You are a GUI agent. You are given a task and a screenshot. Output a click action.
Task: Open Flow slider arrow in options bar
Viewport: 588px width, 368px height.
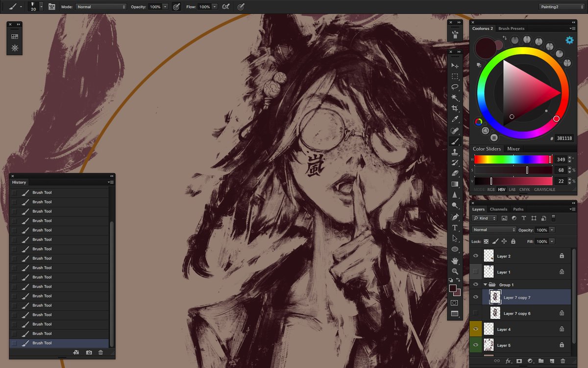pos(215,7)
